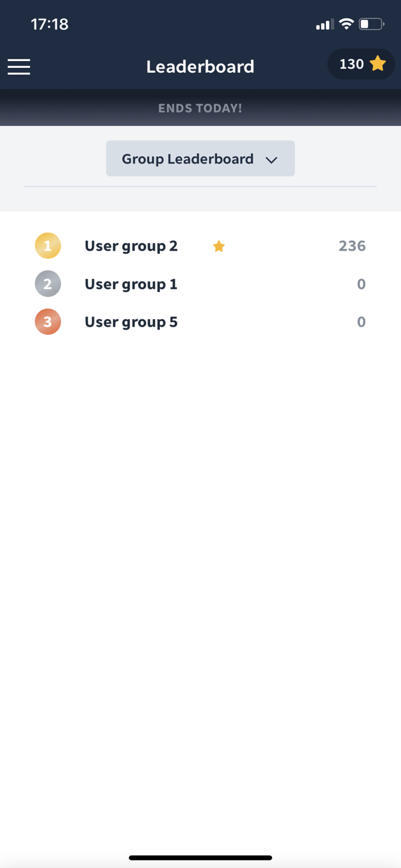The height and width of the screenshot is (868, 401).
Task: Select the bronze rank 3 medal badge
Action: pos(48,322)
